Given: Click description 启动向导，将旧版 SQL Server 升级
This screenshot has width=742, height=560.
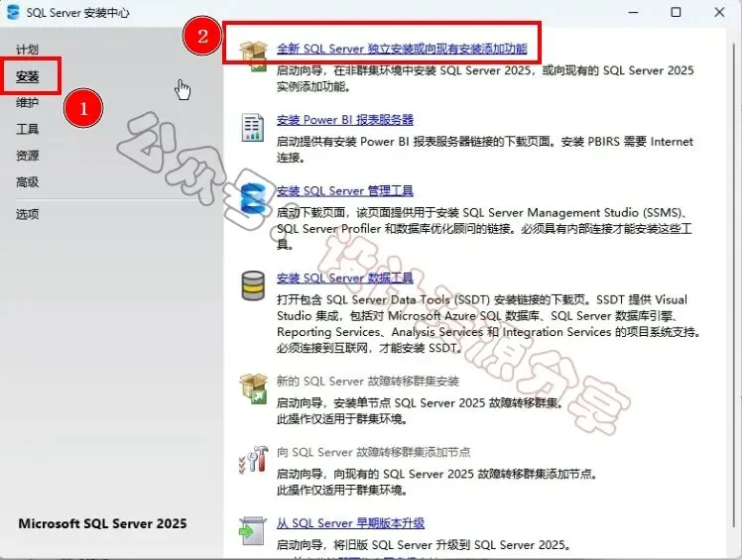Looking at the screenshot, I should click(424, 545).
